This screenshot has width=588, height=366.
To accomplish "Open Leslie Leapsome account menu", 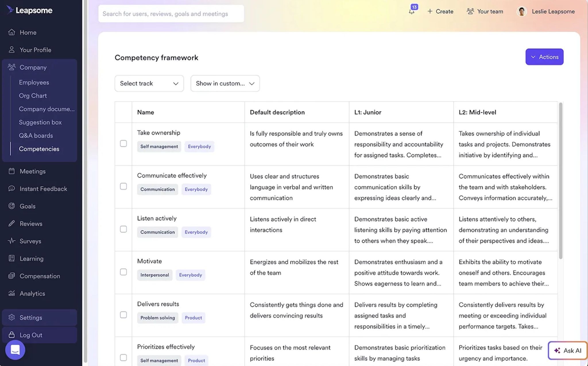I will point(546,11).
